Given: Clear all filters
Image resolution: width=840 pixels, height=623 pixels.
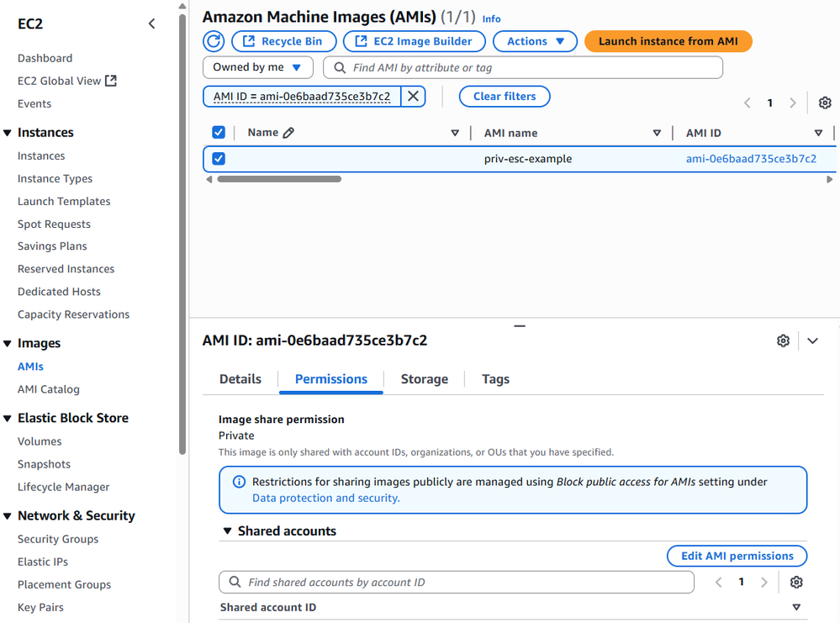Looking at the screenshot, I should [505, 97].
